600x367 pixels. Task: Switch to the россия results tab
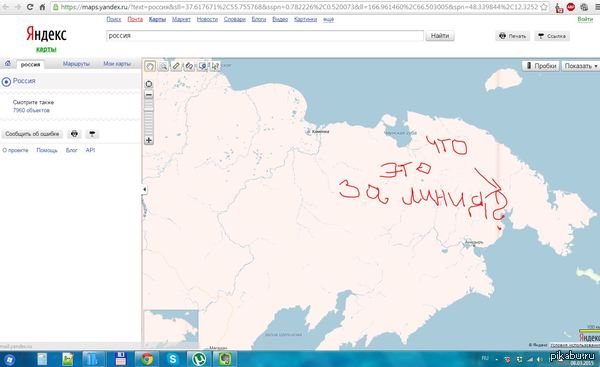[30, 64]
